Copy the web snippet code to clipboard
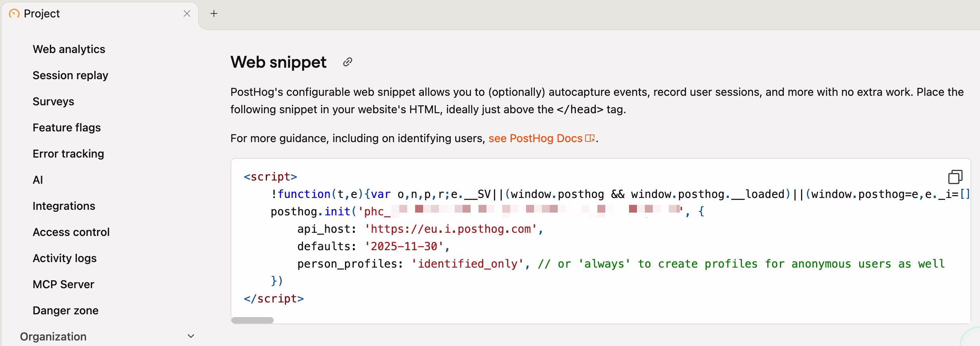This screenshot has height=346, width=980. click(x=955, y=177)
